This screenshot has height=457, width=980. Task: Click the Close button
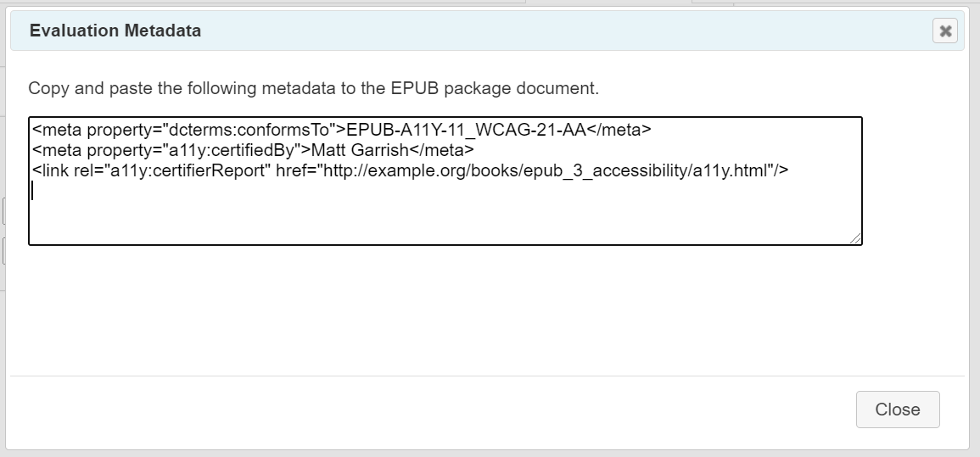click(898, 410)
